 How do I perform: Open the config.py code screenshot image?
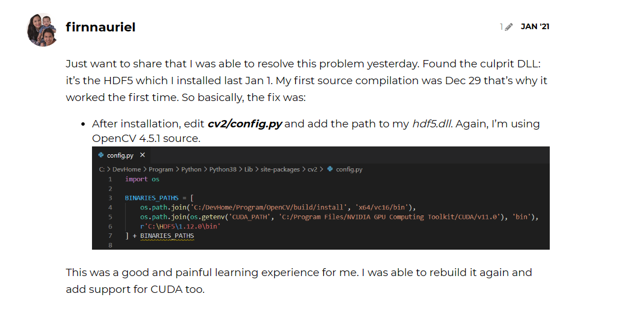[x=321, y=198]
